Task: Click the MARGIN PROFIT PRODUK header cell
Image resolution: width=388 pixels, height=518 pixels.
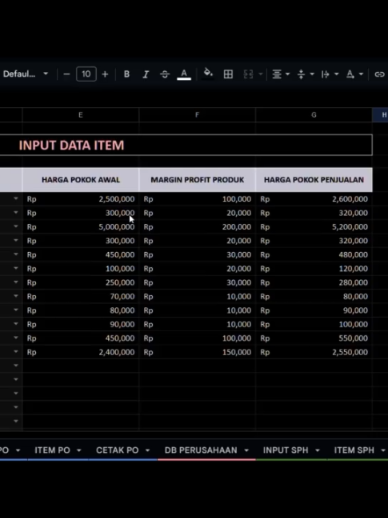Action: pos(197,180)
